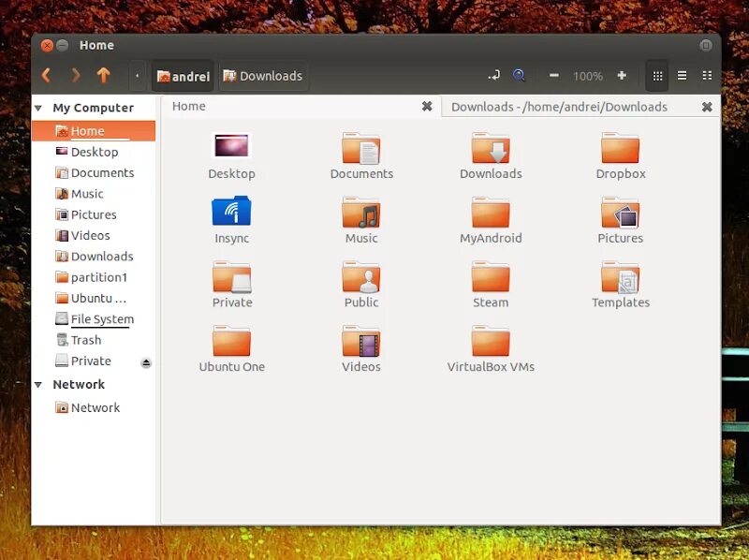Select the Dropbox folder thumbnail
Screen dimensions: 749x560
tap(620, 150)
